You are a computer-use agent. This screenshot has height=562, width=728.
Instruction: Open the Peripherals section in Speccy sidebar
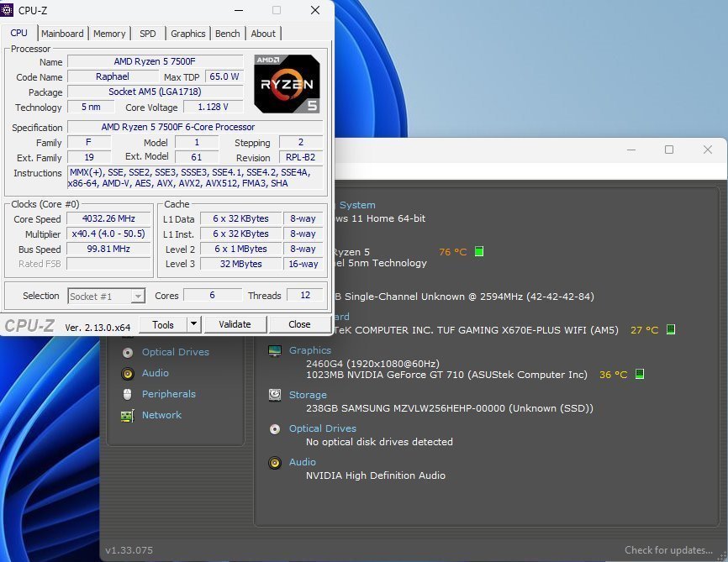[168, 394]
